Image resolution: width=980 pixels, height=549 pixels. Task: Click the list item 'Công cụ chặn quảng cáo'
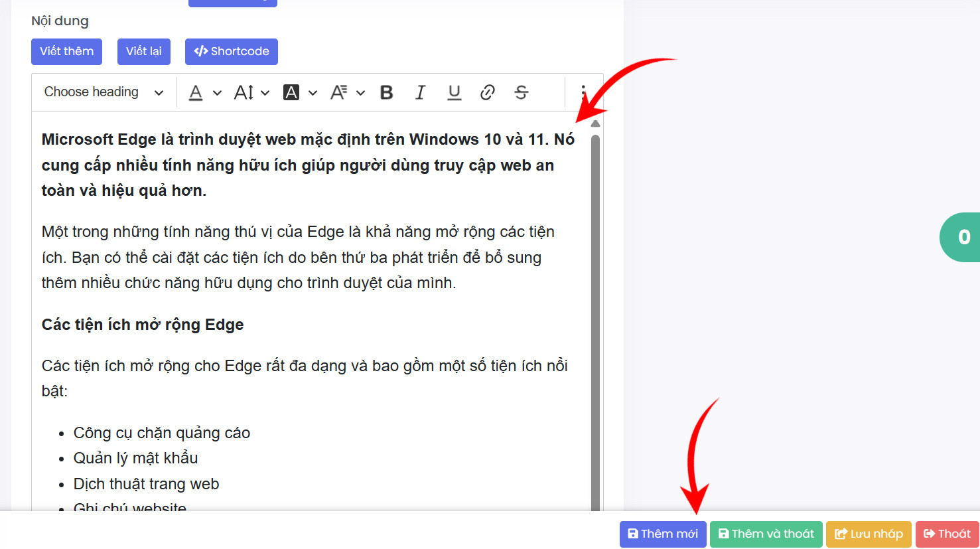coord(162,433)
